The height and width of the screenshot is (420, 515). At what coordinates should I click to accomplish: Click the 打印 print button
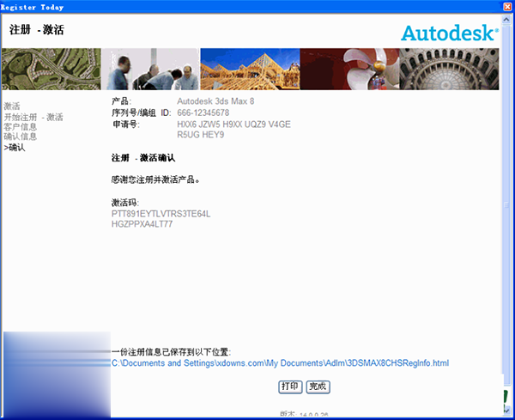(x=290, y=387)
